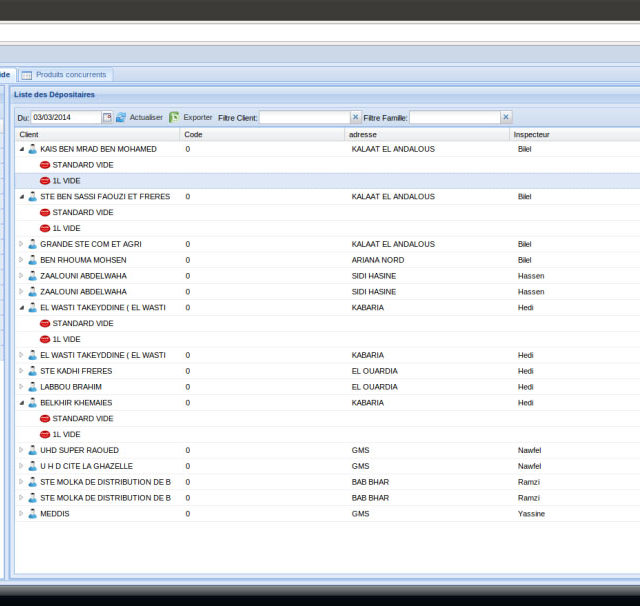Viewport: 640px width, 606px height.
Task: Click red icon next to highlighted 1L VIDE
Action: point(45,181)
